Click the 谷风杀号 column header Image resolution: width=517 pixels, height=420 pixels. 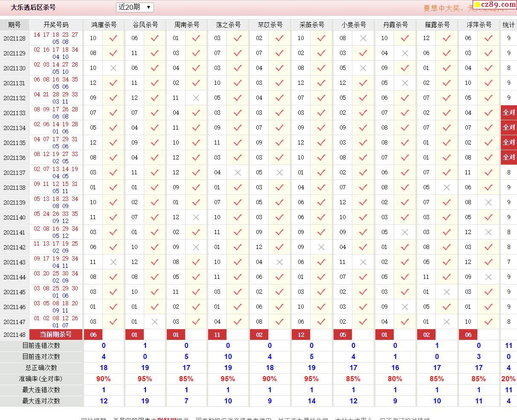145,25
